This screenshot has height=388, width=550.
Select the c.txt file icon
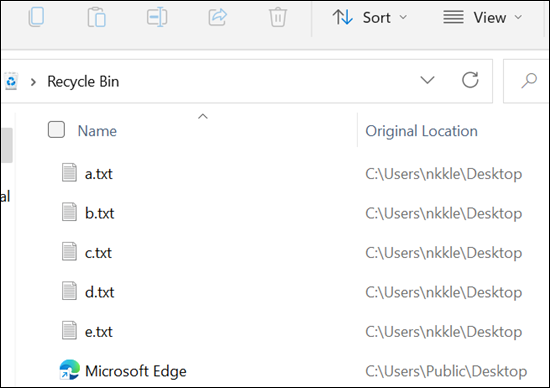69,252
